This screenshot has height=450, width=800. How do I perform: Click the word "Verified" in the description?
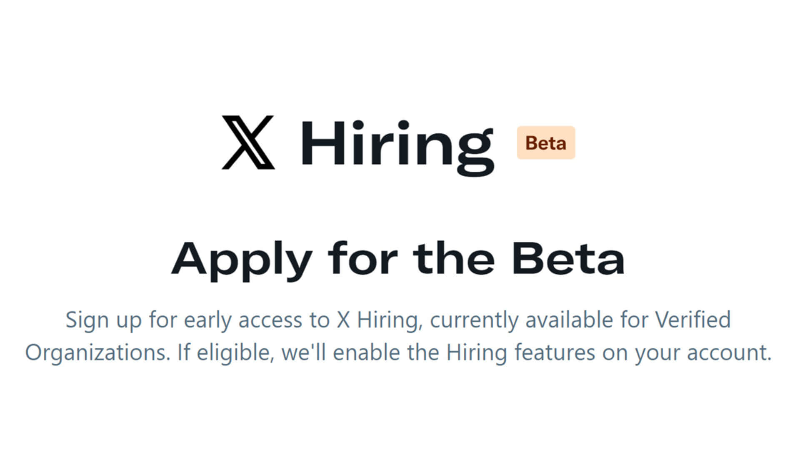click(x=692, y=321)
